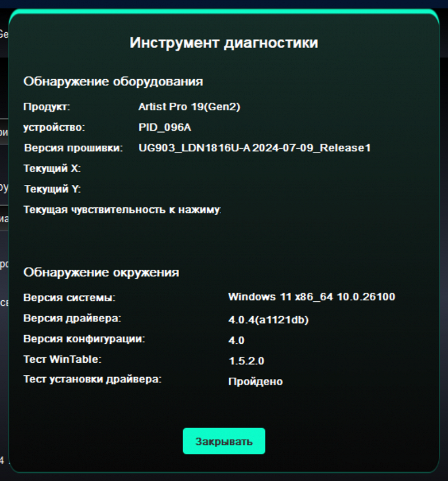Click the Пройдено driver install result

[x=256, y=382]
